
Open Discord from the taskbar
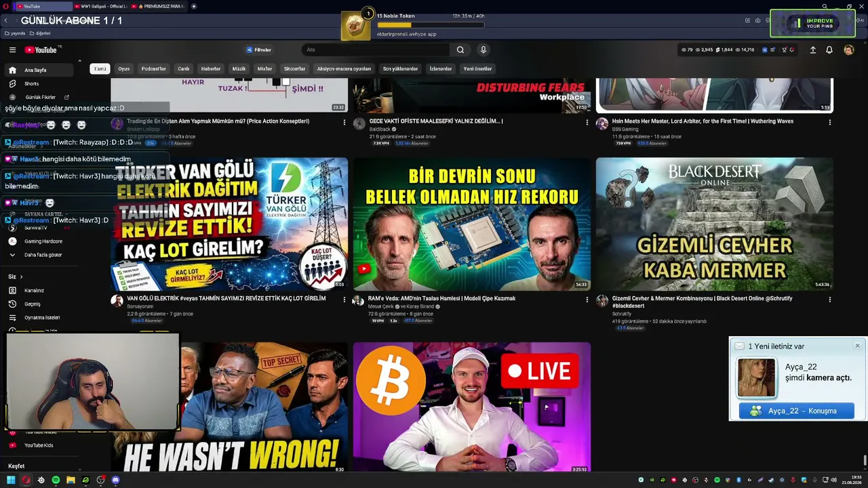(x=115, y=480)
